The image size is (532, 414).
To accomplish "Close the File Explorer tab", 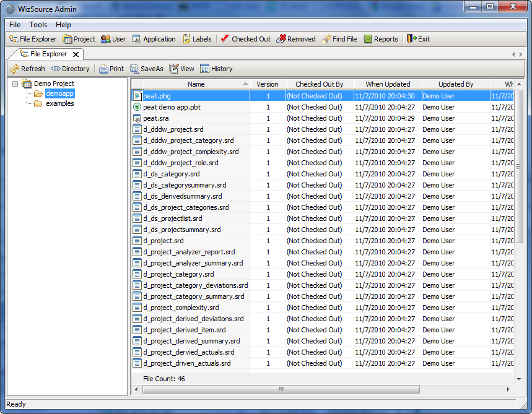I will click(x=76, y=54).
